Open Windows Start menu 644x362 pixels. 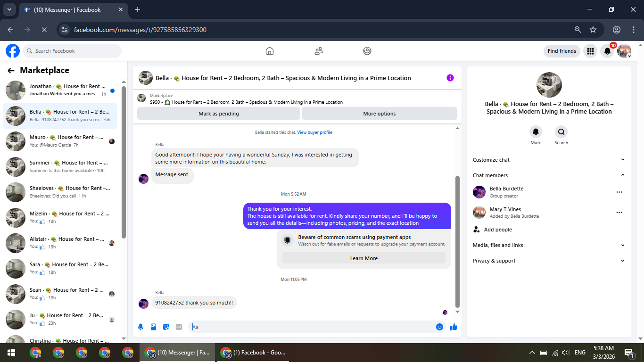click(x=11, y=353)
